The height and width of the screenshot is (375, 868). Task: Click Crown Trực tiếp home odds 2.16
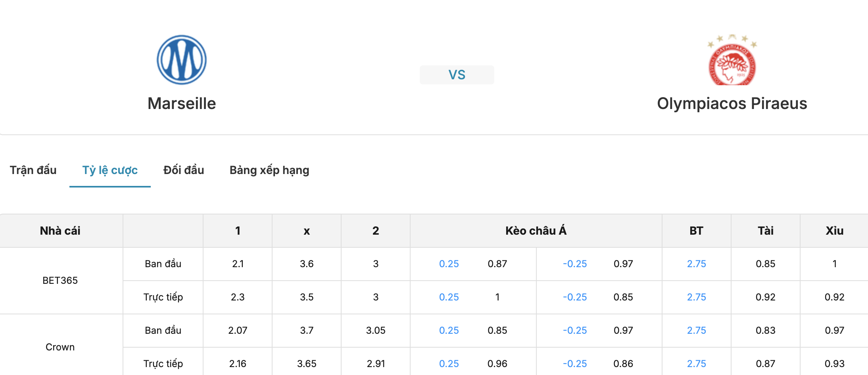point(238,364)
